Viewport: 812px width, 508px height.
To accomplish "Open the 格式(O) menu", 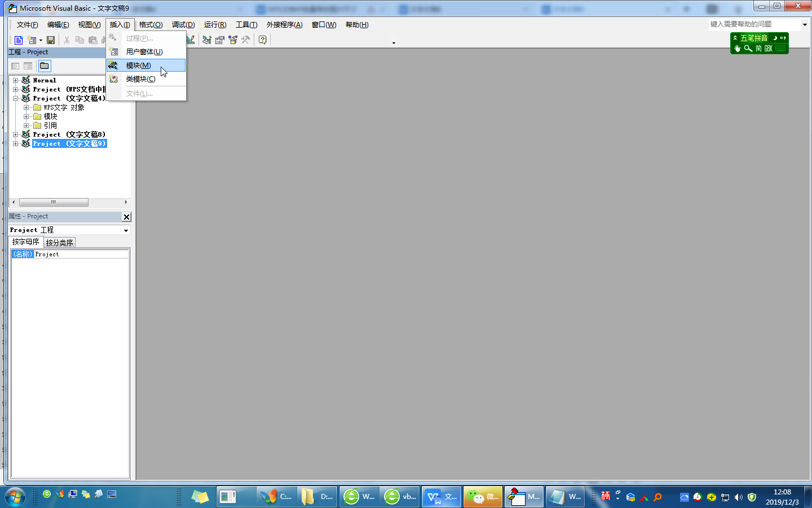I will [x=151, y=25].
